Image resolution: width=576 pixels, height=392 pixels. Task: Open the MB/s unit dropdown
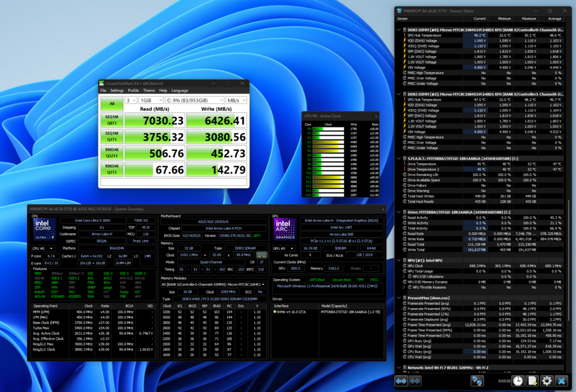coord(236,100)
